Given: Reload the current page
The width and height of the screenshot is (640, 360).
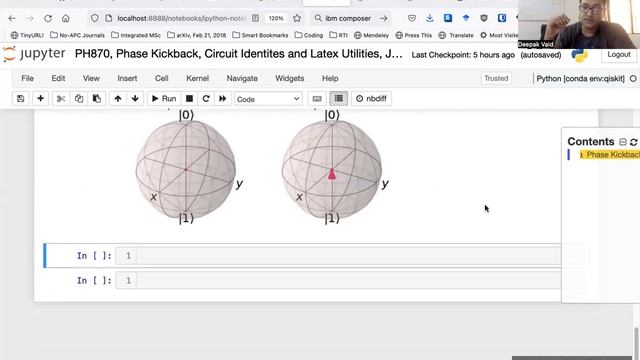Looking at the screenshot, I should [48, 18].
